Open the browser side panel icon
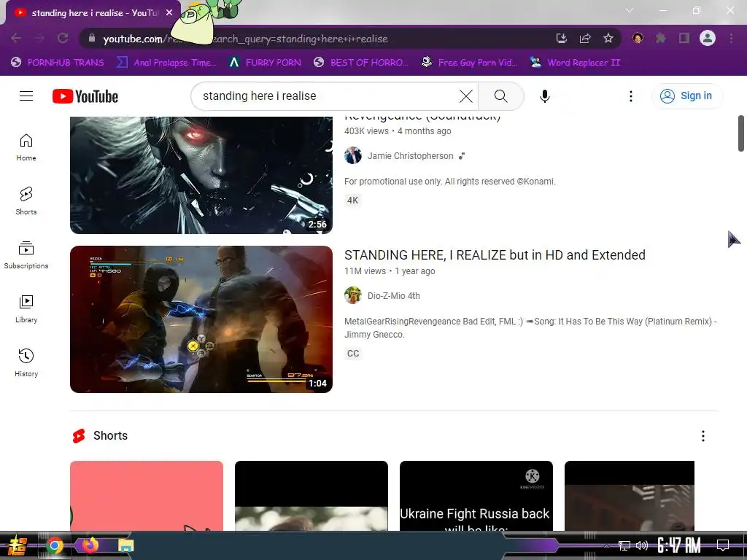 tap(684, 38)
